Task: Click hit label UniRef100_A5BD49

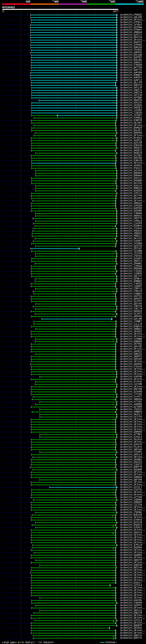Action: [x=131, y=32]
